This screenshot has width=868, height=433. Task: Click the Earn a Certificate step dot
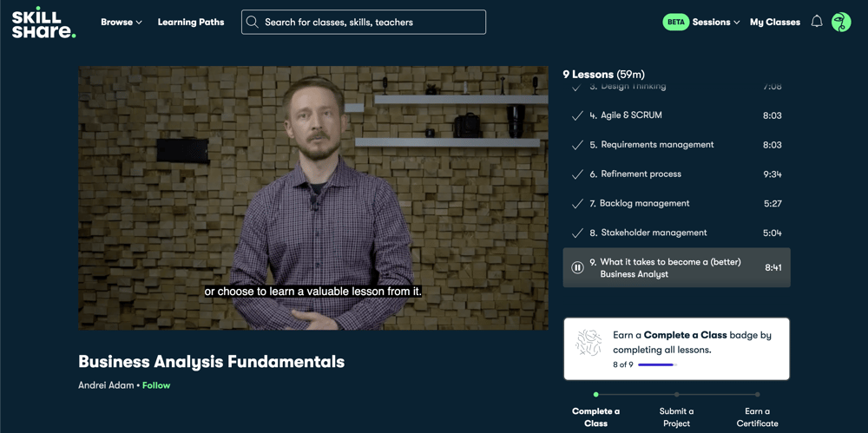tap(757, 395)
